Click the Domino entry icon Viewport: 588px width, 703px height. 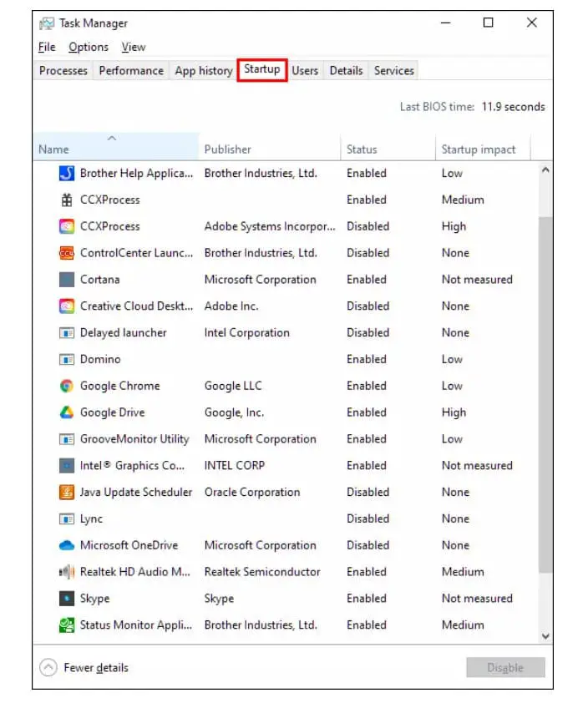tap(66, 359)
